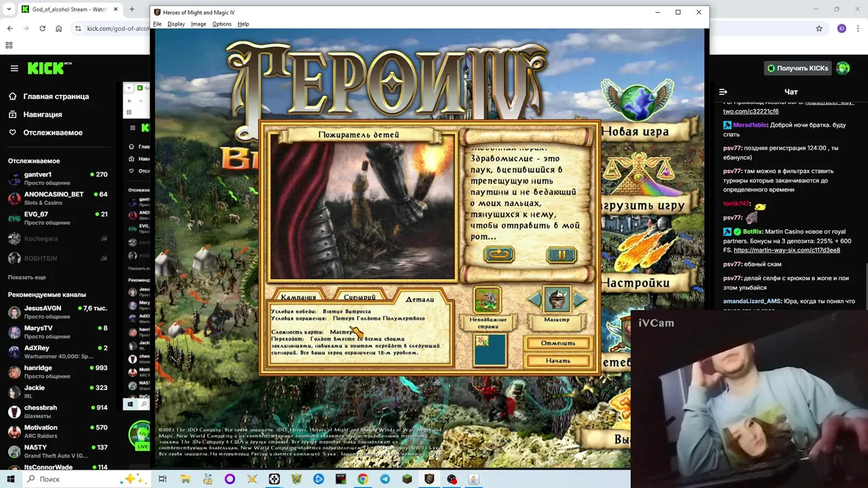Open Task View on taskbar
This screenshot has width=868, height=488.
tap(163, 479)
